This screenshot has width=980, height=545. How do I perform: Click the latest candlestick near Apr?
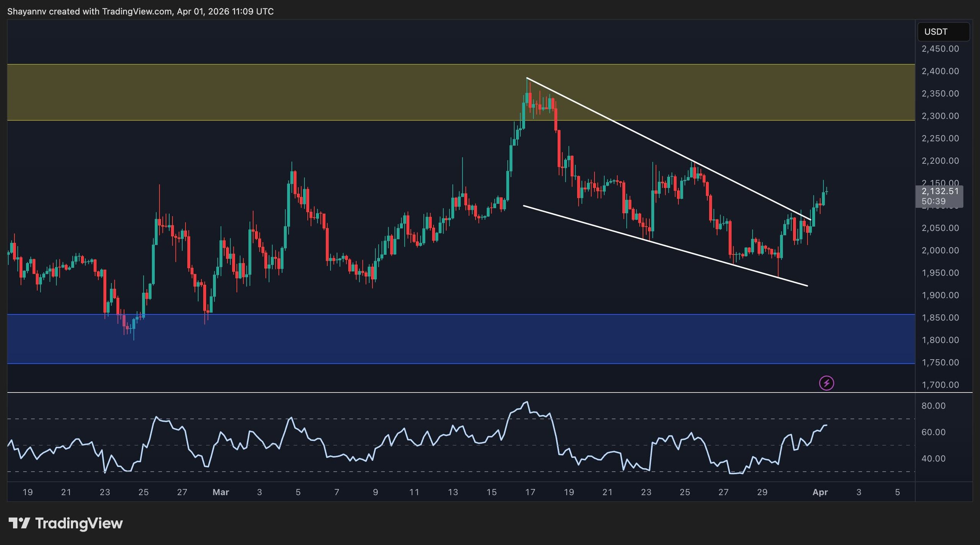tap(826, 191)
